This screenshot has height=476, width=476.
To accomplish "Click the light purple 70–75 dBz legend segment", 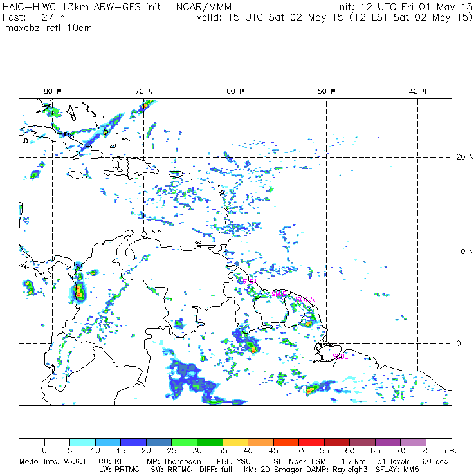I will click(413, 442).
